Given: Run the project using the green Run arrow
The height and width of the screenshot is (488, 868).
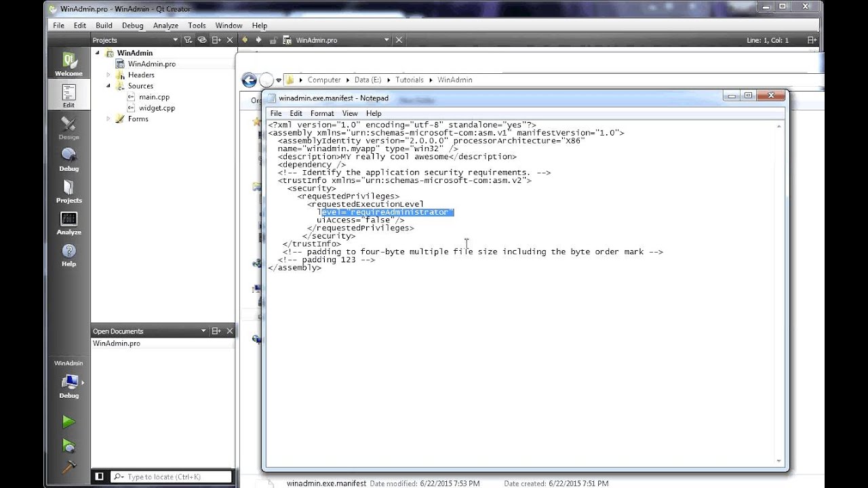Looking at the screenshot, I should 68,421.
